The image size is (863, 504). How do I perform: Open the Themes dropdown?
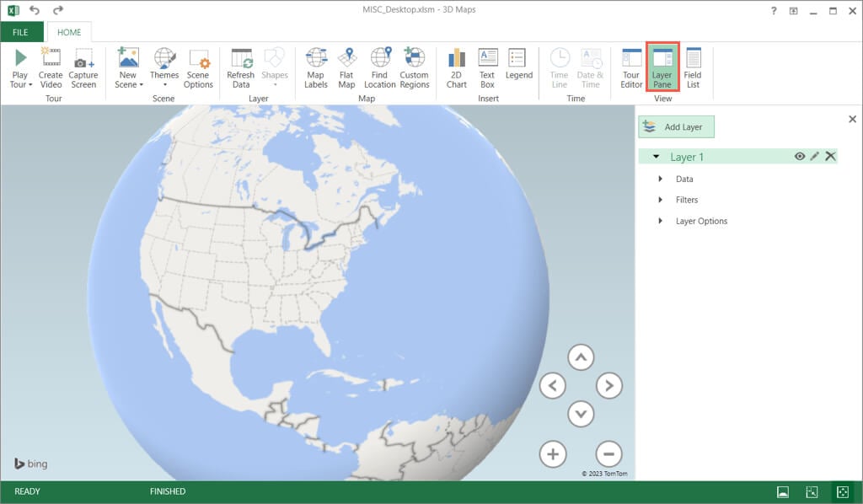coord(164,69)
